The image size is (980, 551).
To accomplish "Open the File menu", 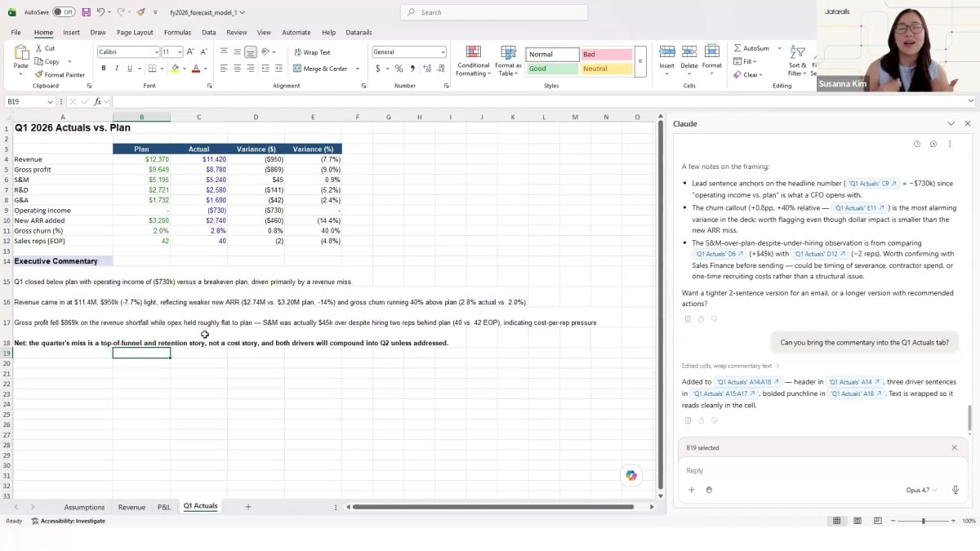I will 16,33.
